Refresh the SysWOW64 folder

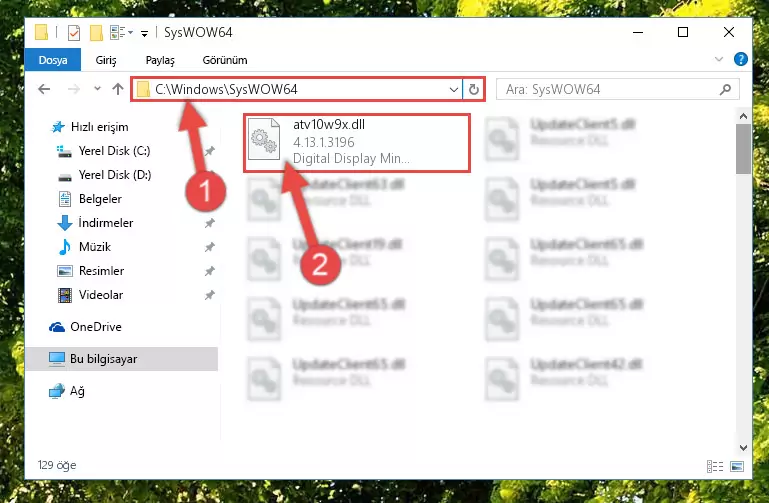(x=473, y=89)
